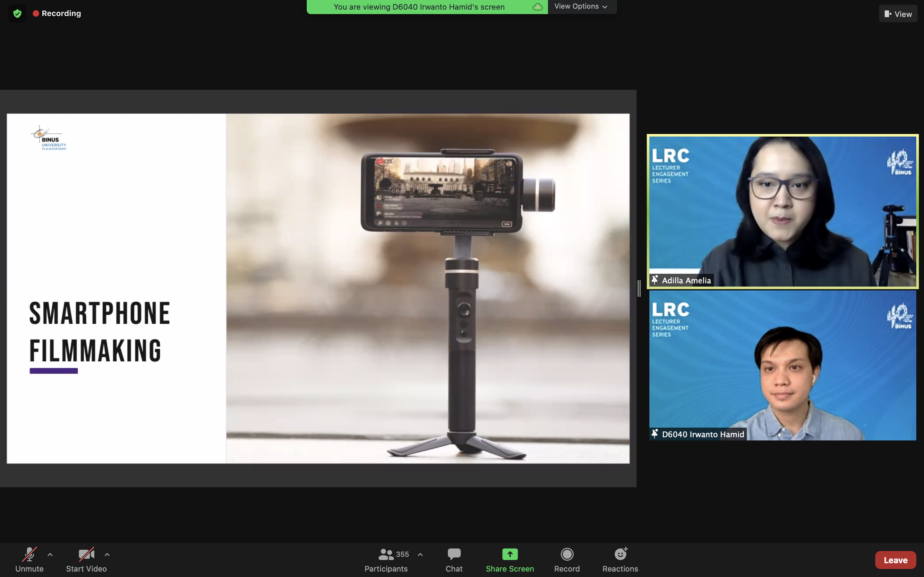Screen dimensions: 924x577
Task: Open the View Options dropdown
Action: pyautogui.click(x=581, y=6)
